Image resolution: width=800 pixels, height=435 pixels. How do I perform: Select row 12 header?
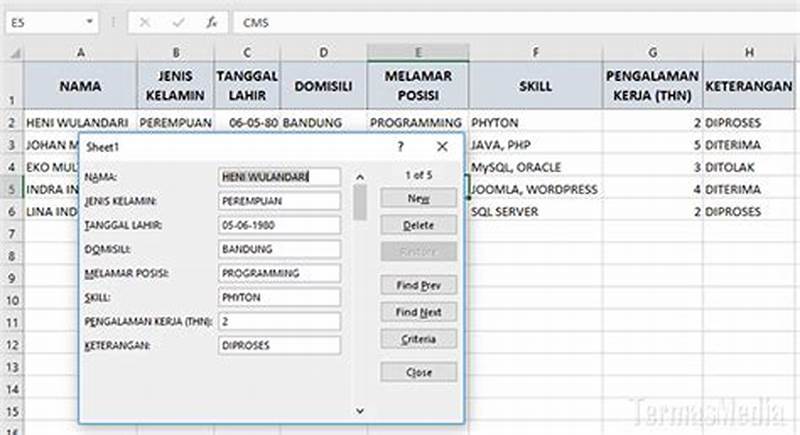coord(12,345)
